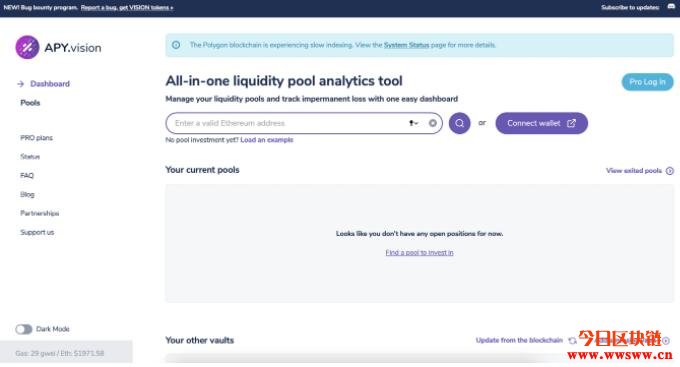Click the chat icon in the top bar
This screenshot has height=367, width=680.
pyautogui.click(x=671, y=7)
